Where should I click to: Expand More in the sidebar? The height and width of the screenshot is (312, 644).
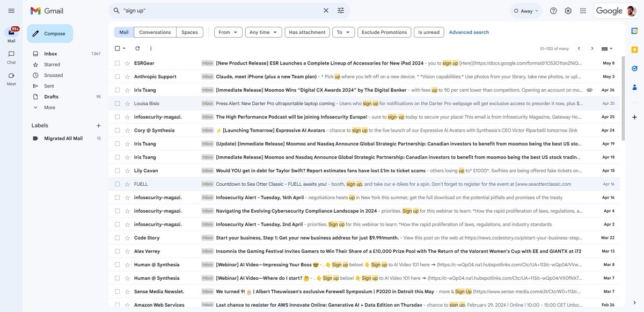click(x=50, y=107)
